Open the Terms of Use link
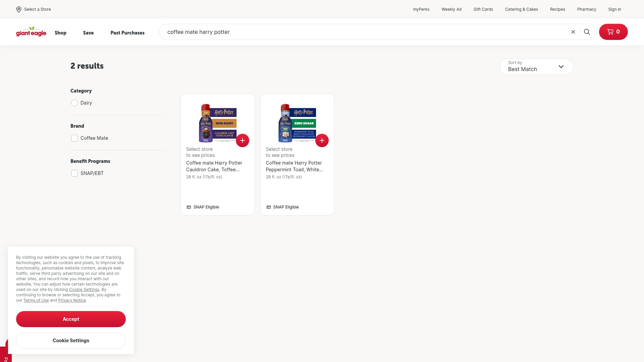 [x=36, y=300]
